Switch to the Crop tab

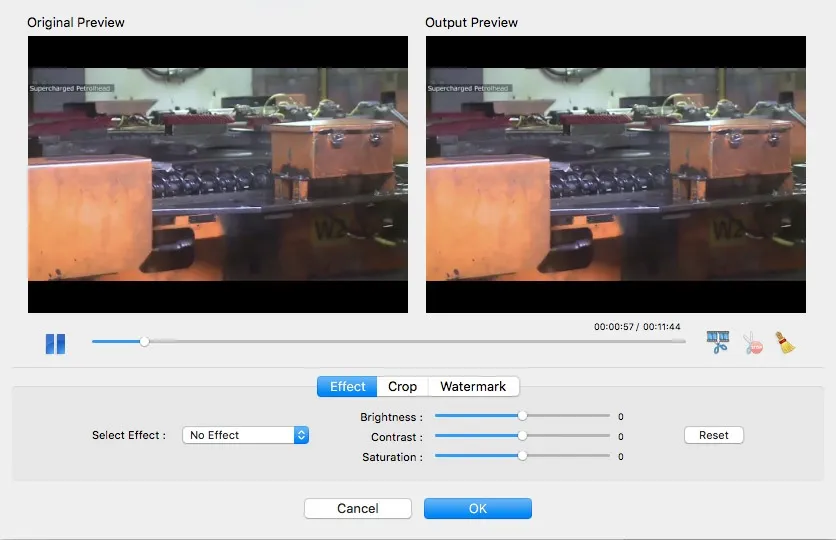[402, 387]
